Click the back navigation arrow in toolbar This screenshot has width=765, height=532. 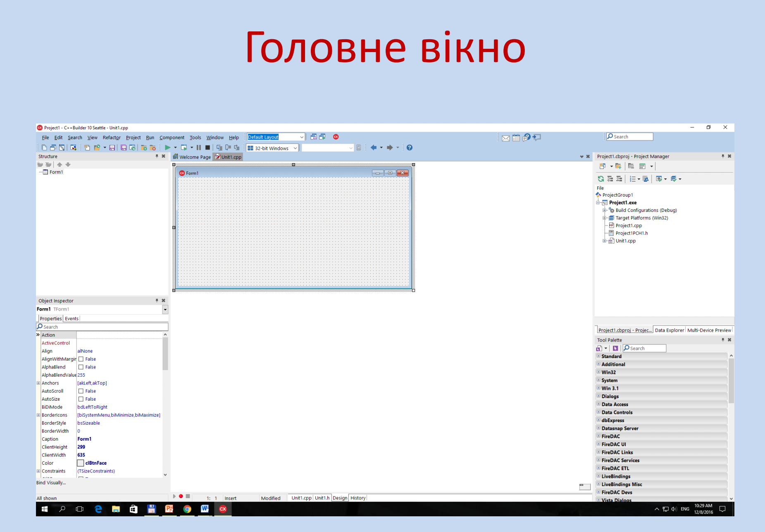tap(374, 147)
